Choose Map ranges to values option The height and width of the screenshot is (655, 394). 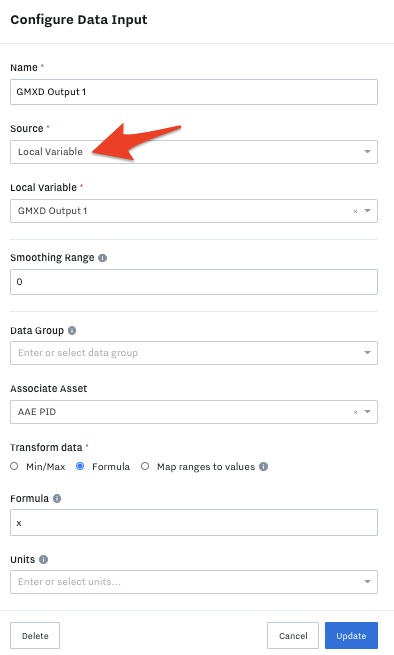pyautogui.click(x=145, y=466)
